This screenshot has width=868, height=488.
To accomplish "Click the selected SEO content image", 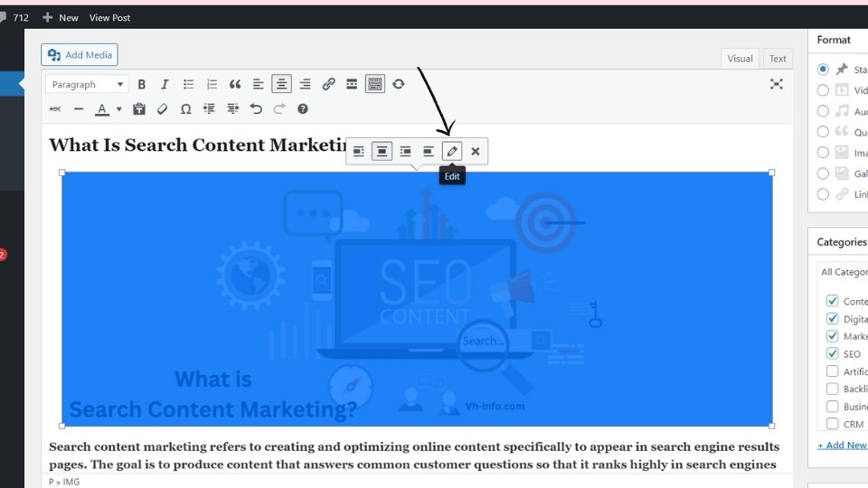I will (417, 299).
